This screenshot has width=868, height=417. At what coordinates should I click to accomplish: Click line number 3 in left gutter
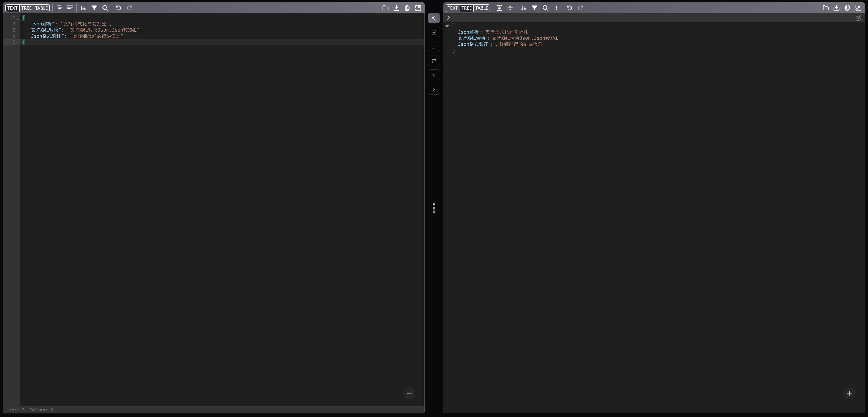click(14, 30)
